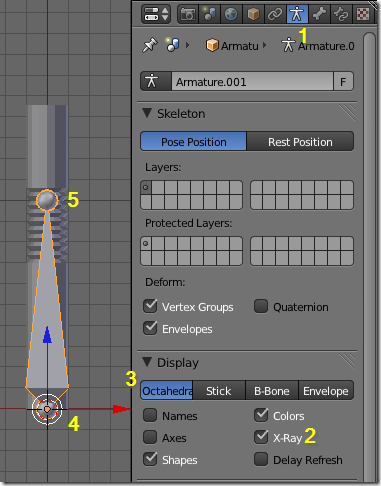Click the Armatu object breadcrumb

(232, 46)
